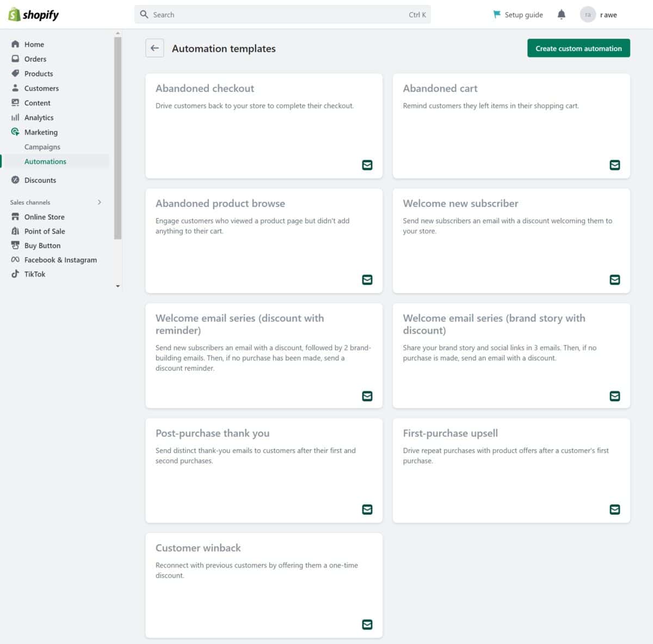Click the Orders inbox icon

pyautogui.click(x=15, y=59)
